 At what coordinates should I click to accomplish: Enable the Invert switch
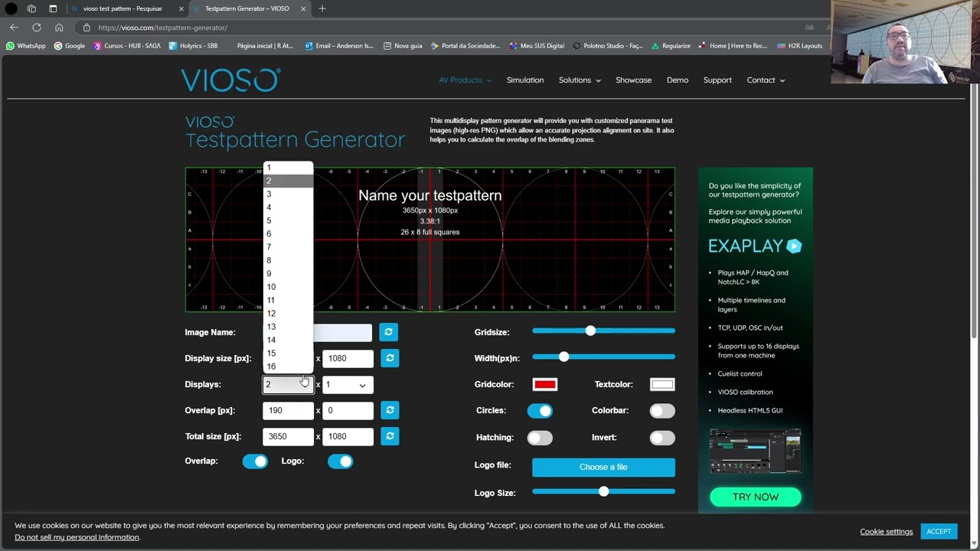tap(662, 438)
